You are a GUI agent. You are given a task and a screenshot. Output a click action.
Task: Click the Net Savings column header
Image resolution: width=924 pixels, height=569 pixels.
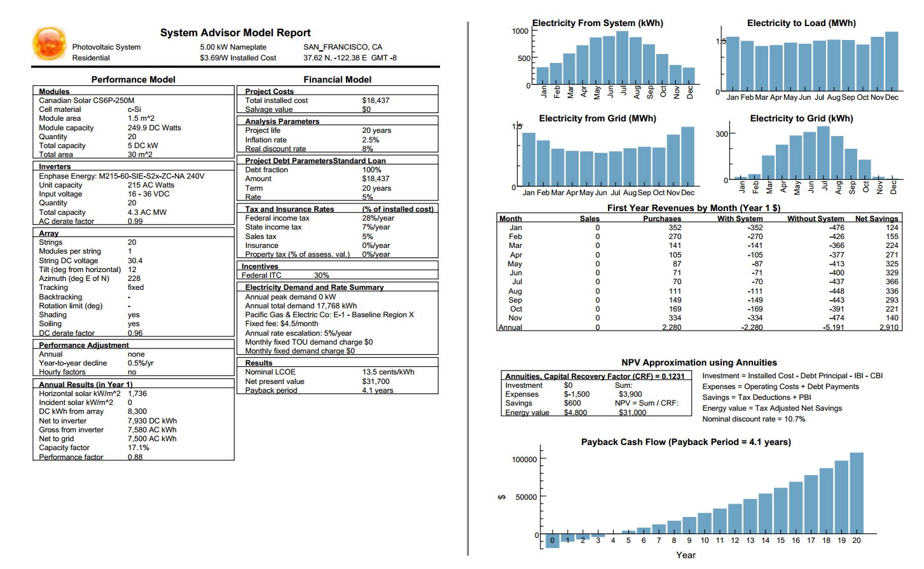pyautogui.click(x=876, y=219)
